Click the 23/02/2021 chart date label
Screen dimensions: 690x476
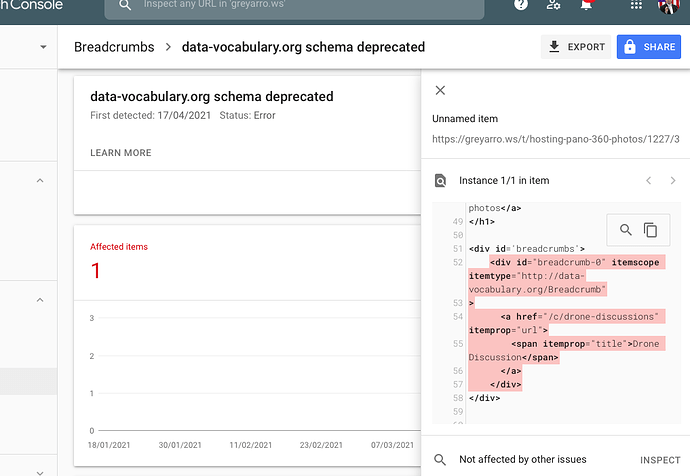(x=321, y=445)
